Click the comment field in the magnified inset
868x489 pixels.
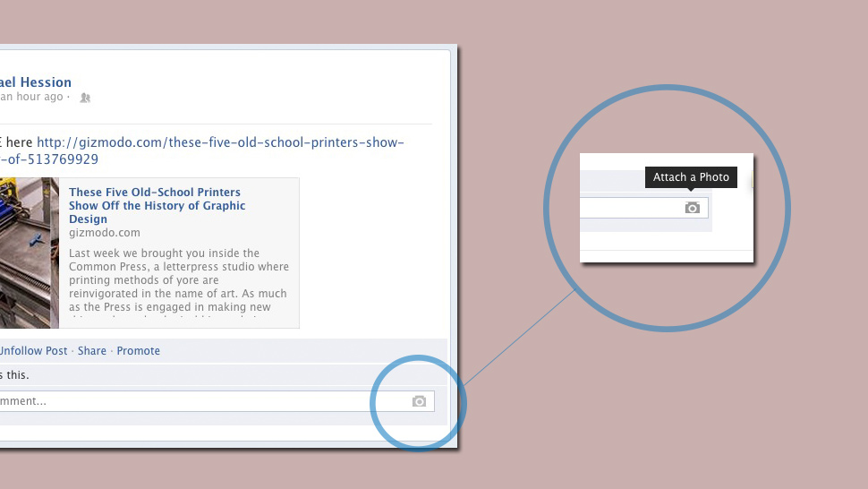643,208
